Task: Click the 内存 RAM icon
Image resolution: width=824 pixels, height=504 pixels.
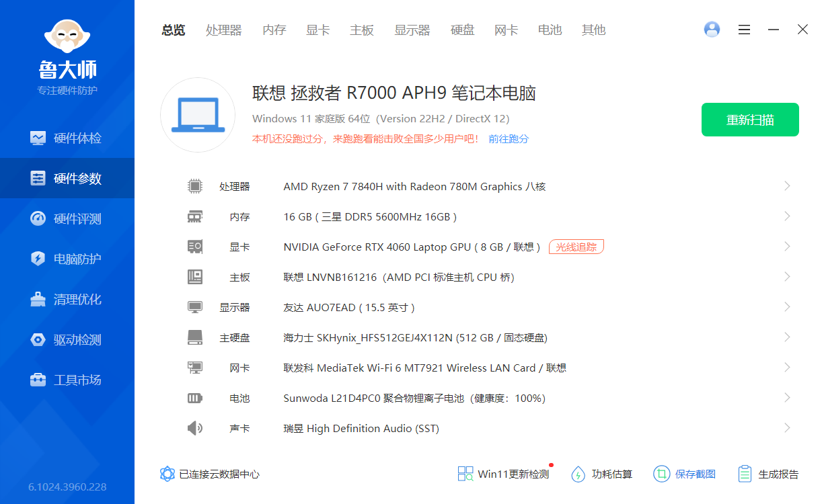Action: click(195, 216)
